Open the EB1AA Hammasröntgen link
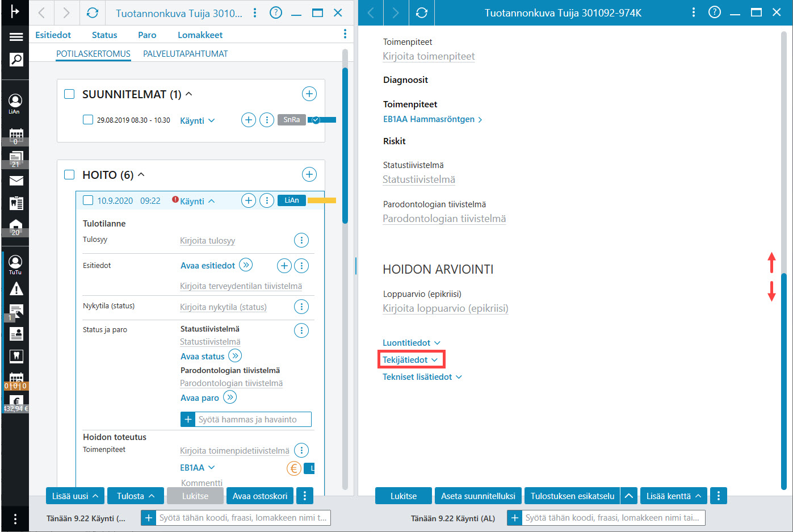793x532 pixels. pyautogui.click(x=433, y=119)
